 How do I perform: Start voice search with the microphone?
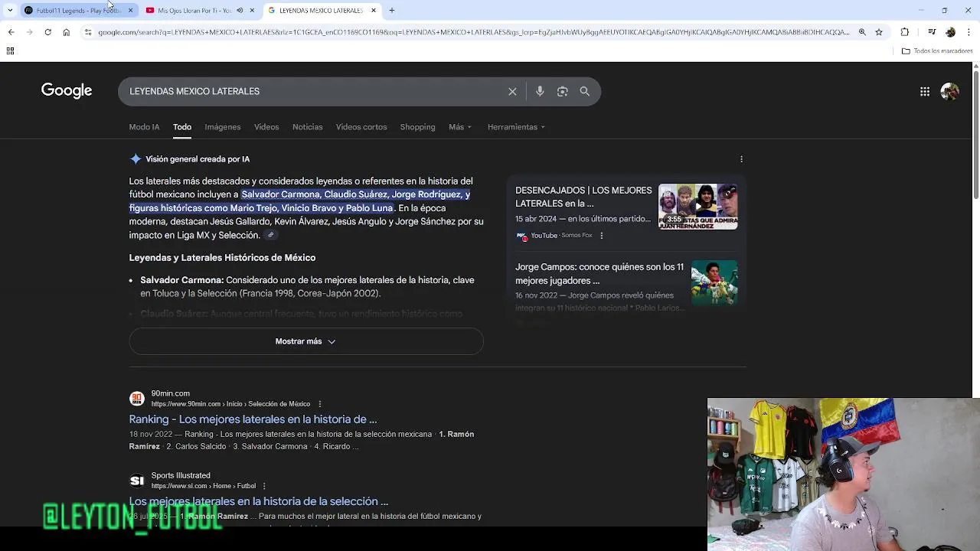540,91
